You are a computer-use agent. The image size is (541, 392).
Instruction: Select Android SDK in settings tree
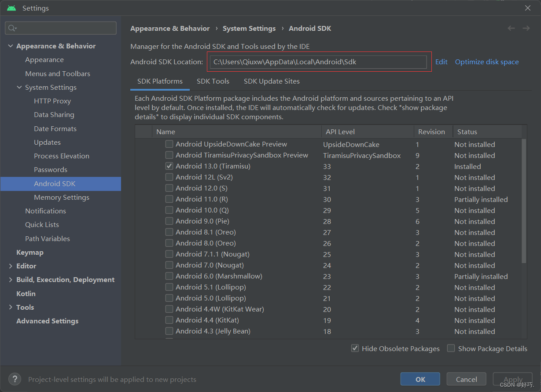pos(61,183)
